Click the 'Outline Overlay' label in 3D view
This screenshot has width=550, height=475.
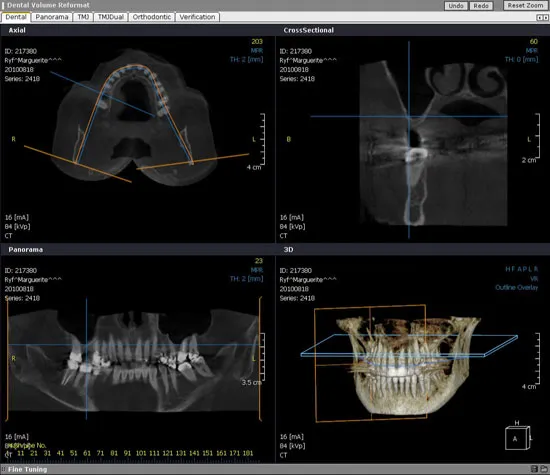pos(516,287)
